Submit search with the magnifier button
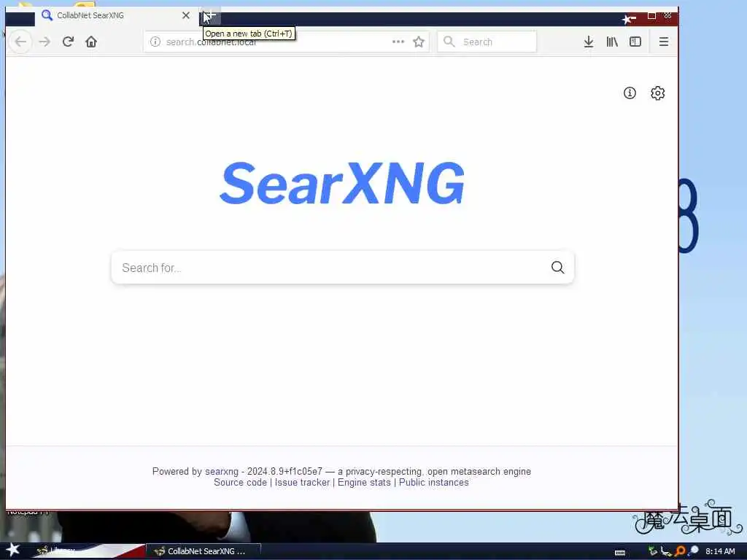The width and height of the screenshot is (747, 560). (558, 268)
